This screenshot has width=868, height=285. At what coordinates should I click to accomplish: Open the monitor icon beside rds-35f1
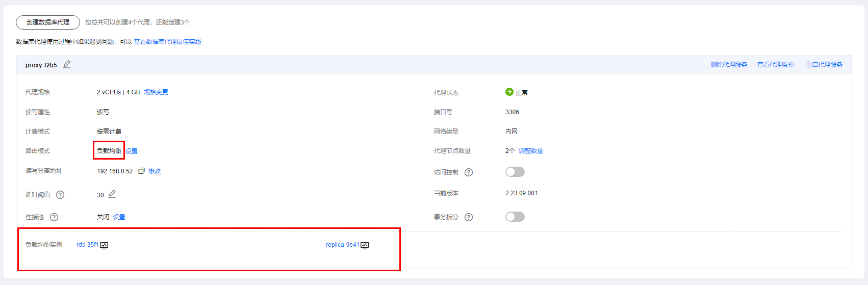pos(104,245)
